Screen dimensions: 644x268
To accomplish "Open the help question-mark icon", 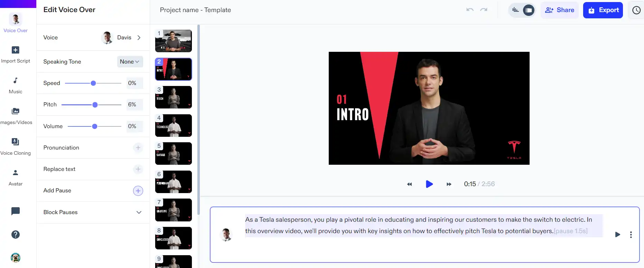I will point(16,234).
